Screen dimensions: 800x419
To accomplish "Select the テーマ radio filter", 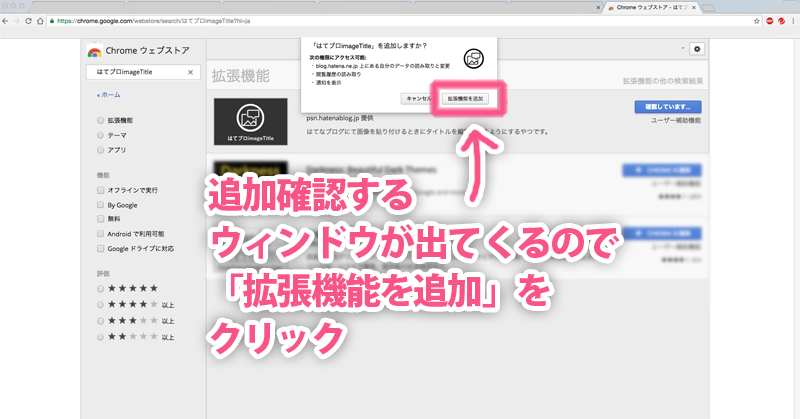I will [x=101, y=135].
